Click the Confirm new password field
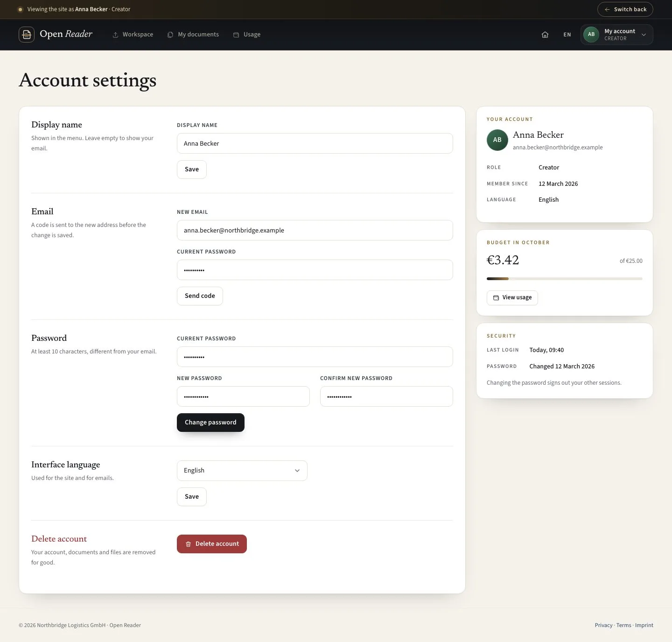Viewport: 672px width, 642px height. [x=386, y=396]
